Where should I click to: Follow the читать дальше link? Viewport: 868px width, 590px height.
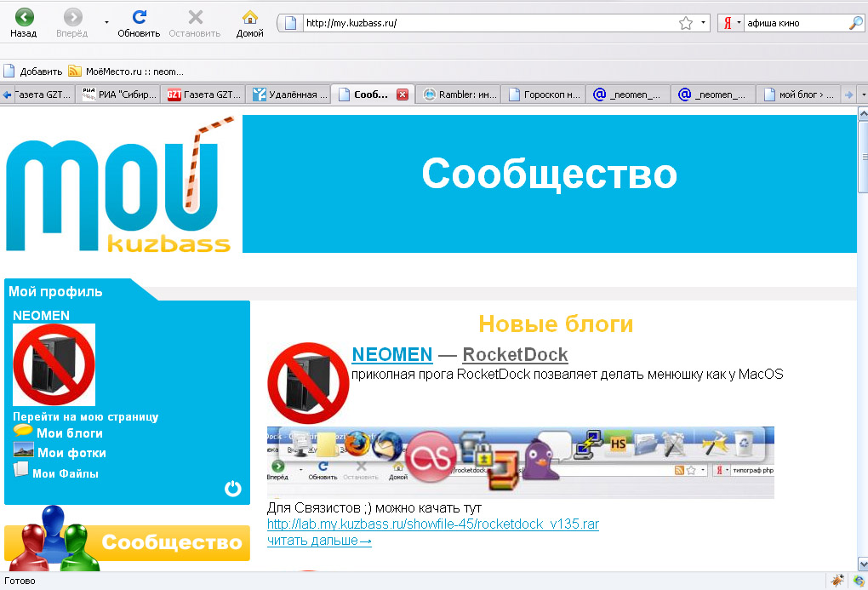click(319, 541)
